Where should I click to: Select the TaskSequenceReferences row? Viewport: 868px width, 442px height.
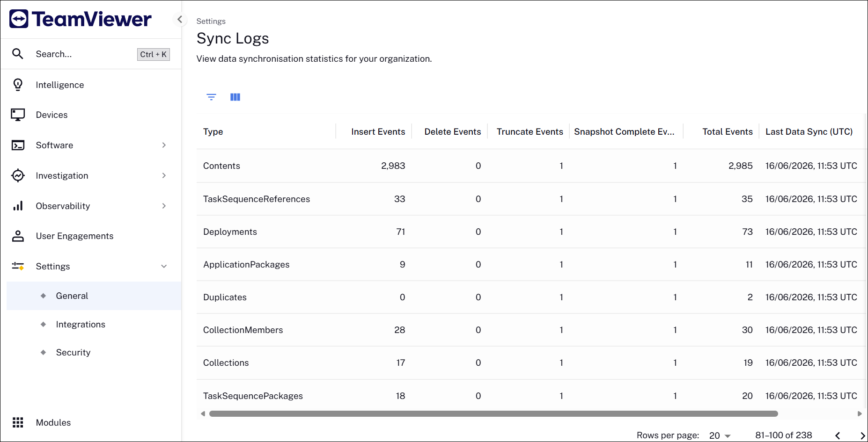[530, 199]
